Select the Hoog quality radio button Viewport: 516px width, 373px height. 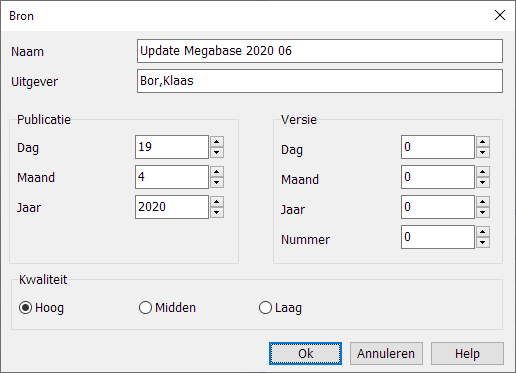coord(25,308)
